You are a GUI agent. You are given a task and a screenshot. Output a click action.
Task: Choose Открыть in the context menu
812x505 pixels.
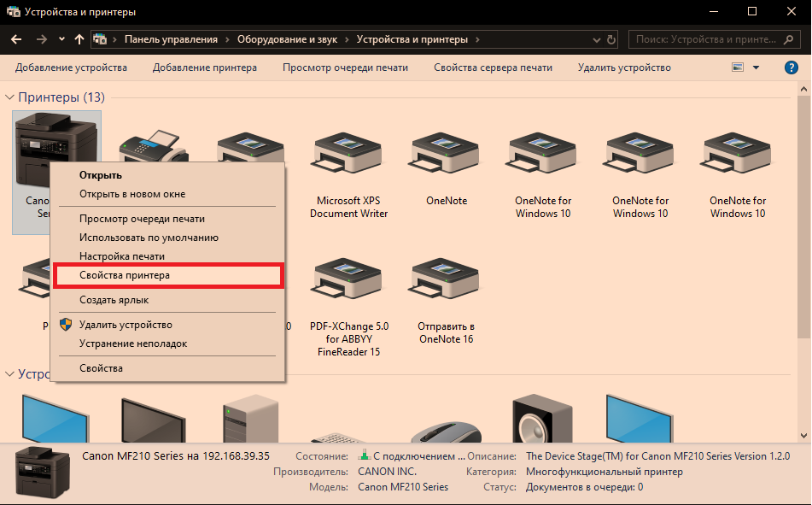168,175
